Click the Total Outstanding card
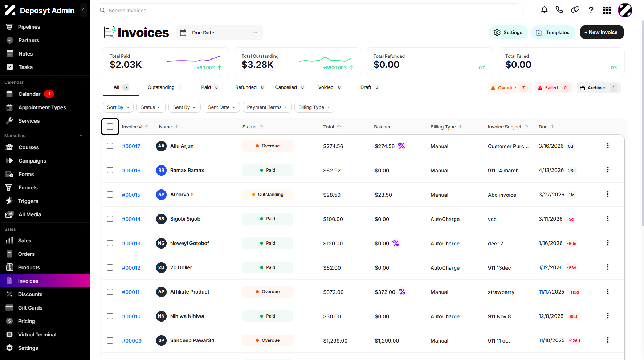 pos(297,62)
